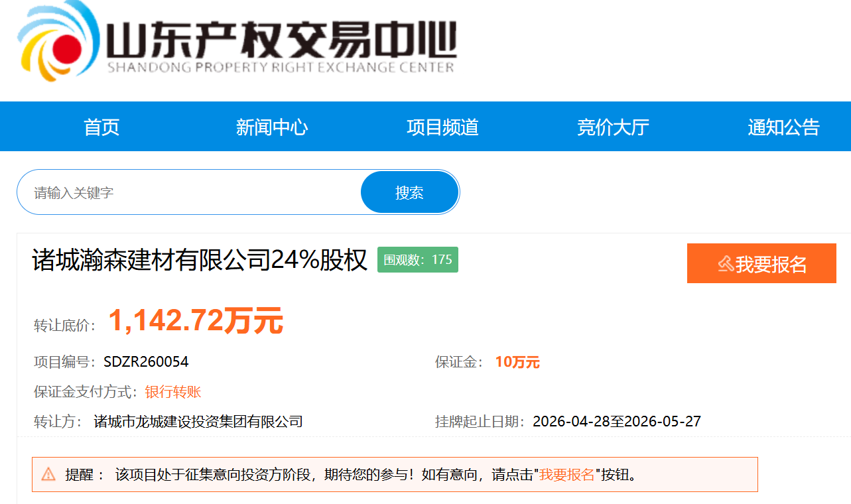Go to the 新闻中心 menu item

tap(272, 127)
